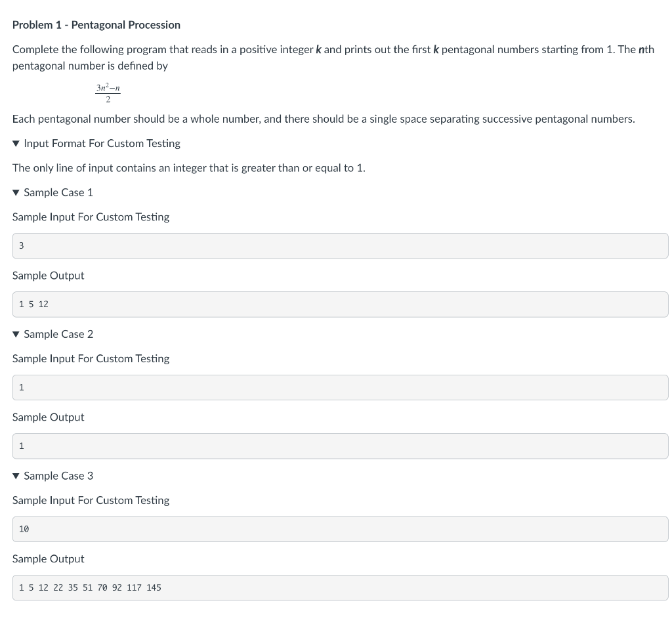Click the disclosure triangle next to Sample Case 2
672x630 pixels.
16,334
